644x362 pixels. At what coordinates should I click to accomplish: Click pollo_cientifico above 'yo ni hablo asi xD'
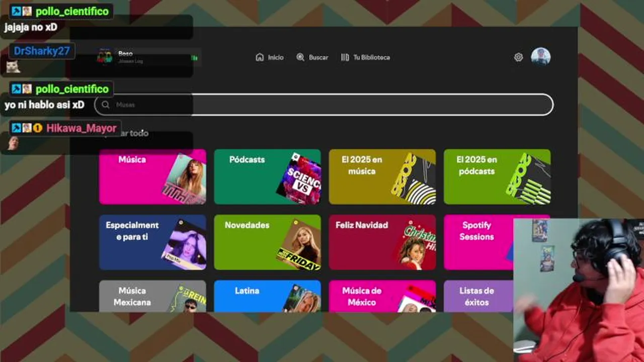click(72, 89)
